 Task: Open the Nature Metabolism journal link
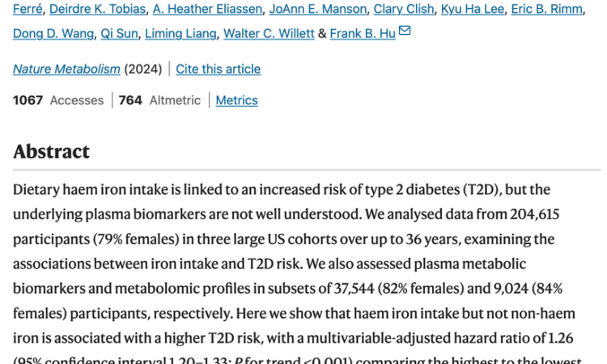pos(66,69)
